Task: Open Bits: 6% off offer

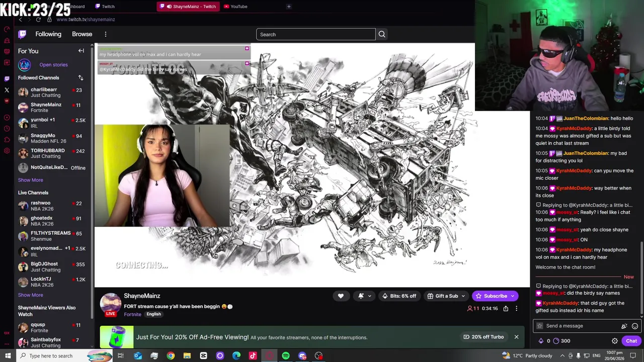Action: point(399,296)
